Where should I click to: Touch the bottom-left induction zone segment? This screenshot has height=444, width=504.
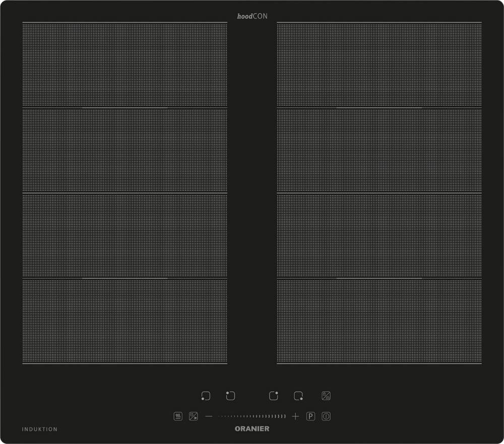click(124, 321)
